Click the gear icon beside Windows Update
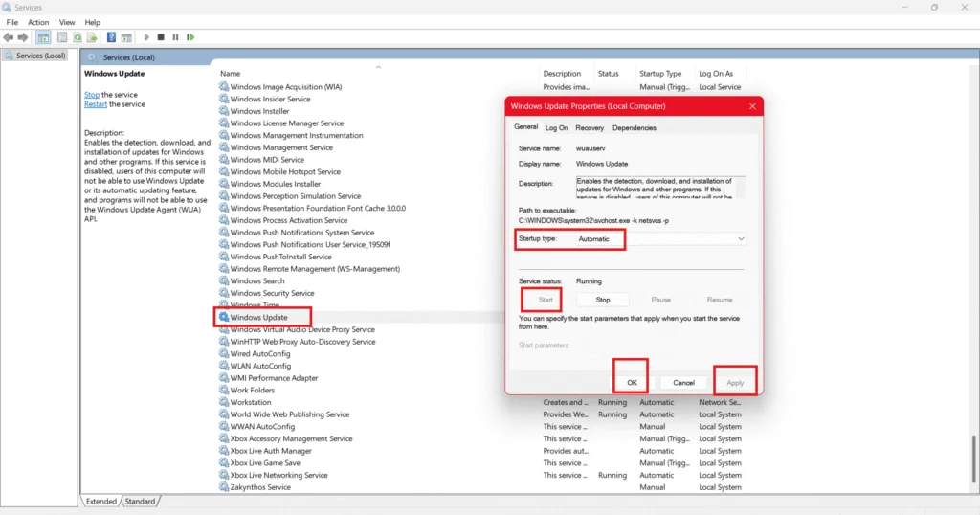The width and height of the screenshot is (980, 515). click(x=224, y=317)
